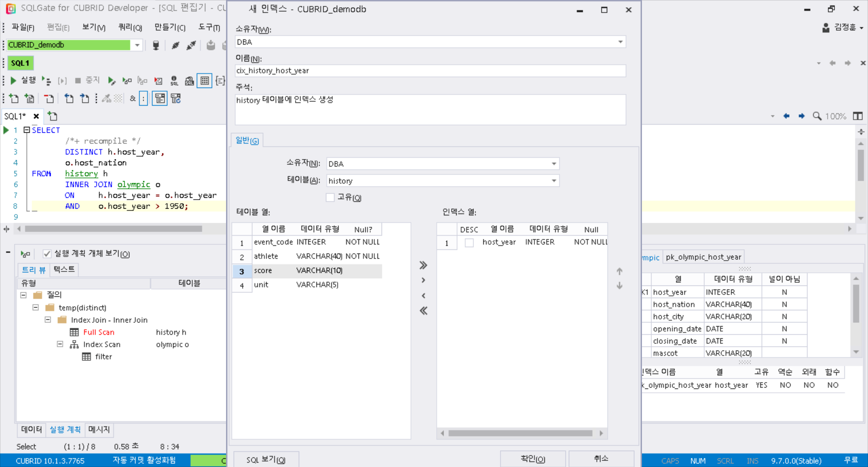Click the undo arrow icon
The height and width of the screenshot is (467, 868).
click(x=69, y=98)
